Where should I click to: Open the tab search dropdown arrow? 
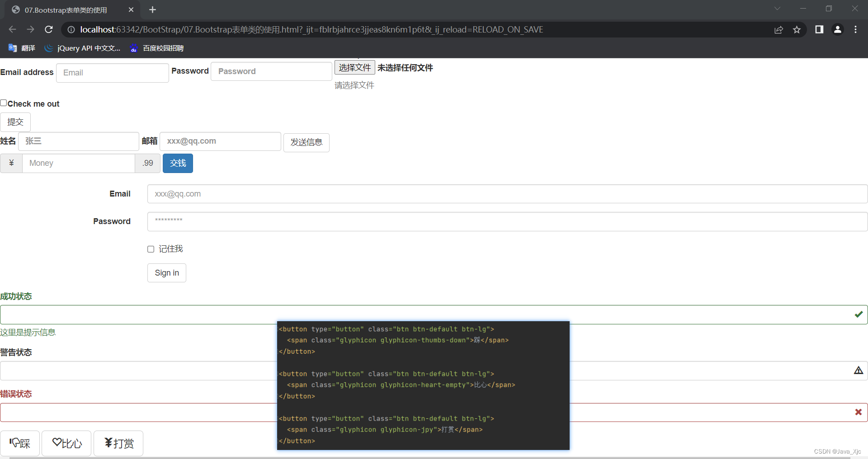(x=777, y=9)
